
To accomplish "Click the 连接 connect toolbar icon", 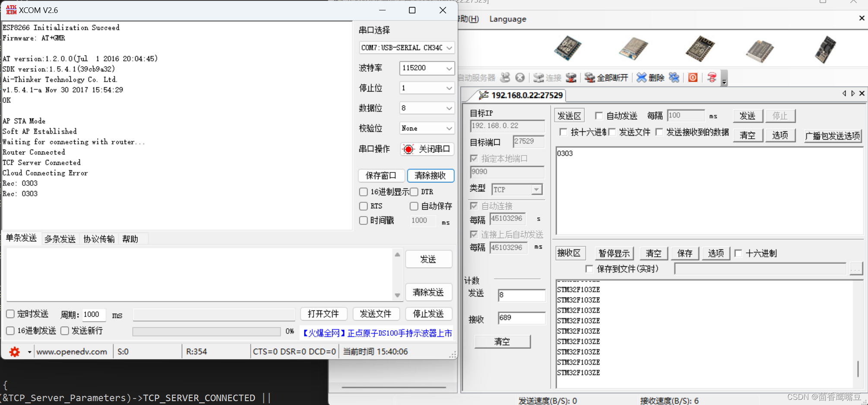I will (547, 78).
